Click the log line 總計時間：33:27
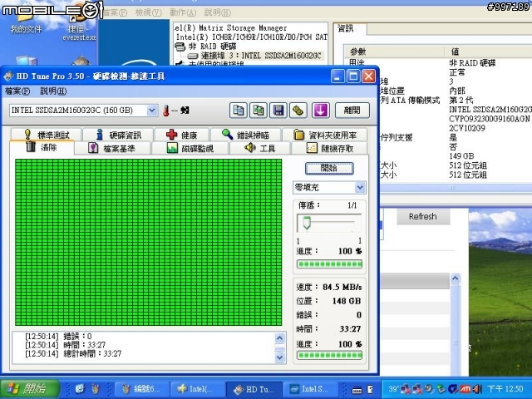This screenshot has height=399, width=532. [x=73, y=353]
